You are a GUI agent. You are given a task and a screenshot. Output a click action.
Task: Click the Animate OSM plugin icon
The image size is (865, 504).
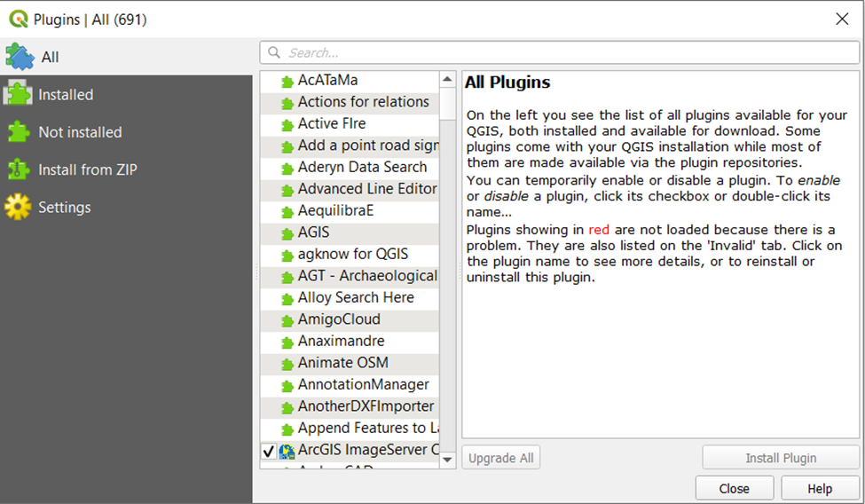pos(287,365)
